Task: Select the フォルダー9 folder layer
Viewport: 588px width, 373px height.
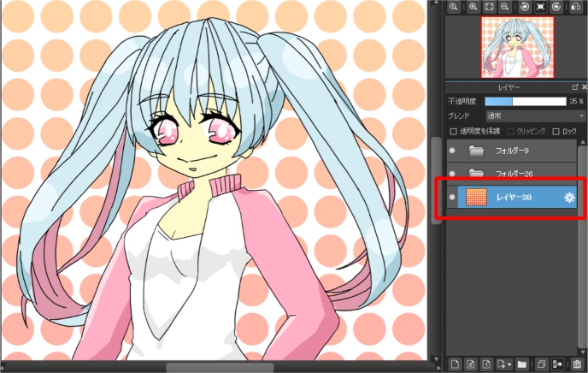Action: coord(511,151)
